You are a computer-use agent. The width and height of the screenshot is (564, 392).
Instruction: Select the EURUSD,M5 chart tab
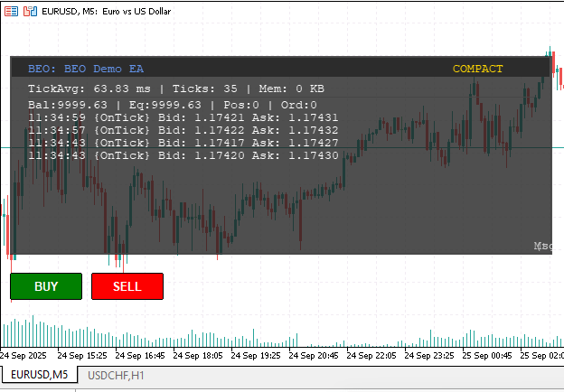[39, 375]
